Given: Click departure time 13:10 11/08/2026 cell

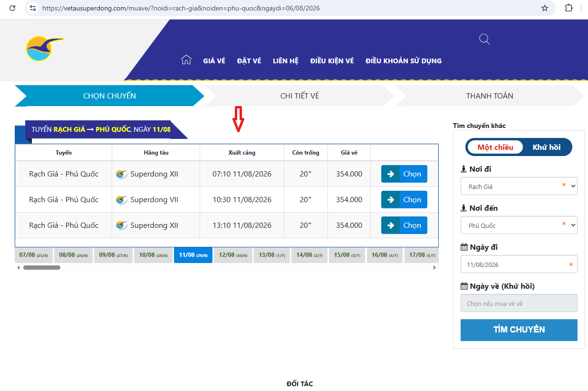Looking at the screenshot, I should click(242, 225).
